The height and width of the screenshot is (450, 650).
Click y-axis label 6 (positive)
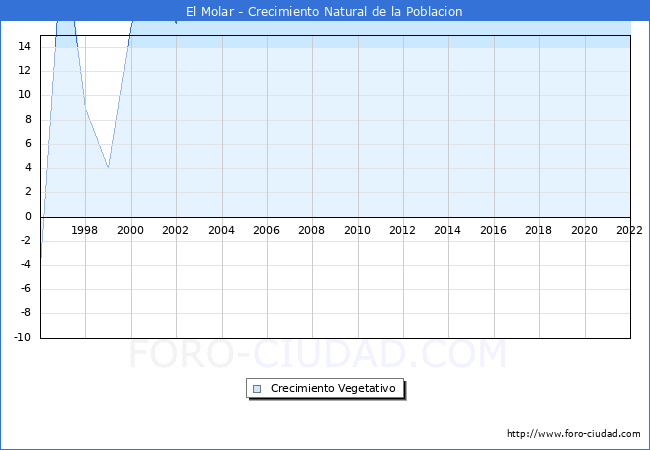[x=28, y=144]
